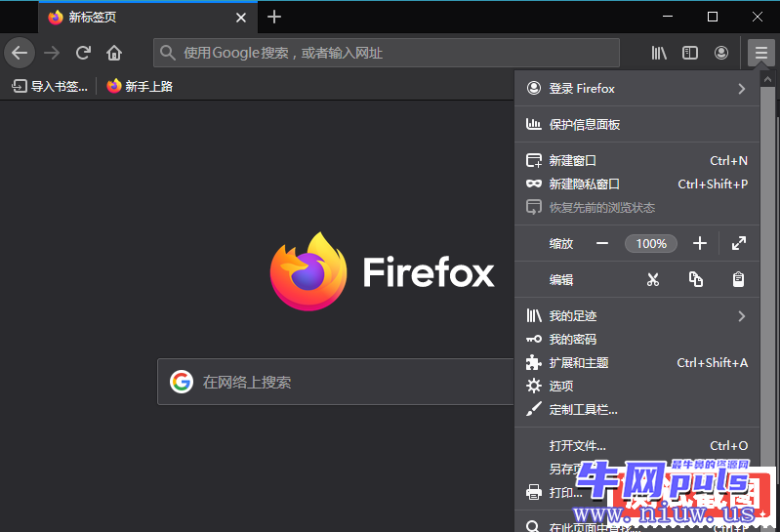The width and height of the screenshot is (780, 532).
Task: Open 选项 settings menu item
Action: tap(636, 387)
